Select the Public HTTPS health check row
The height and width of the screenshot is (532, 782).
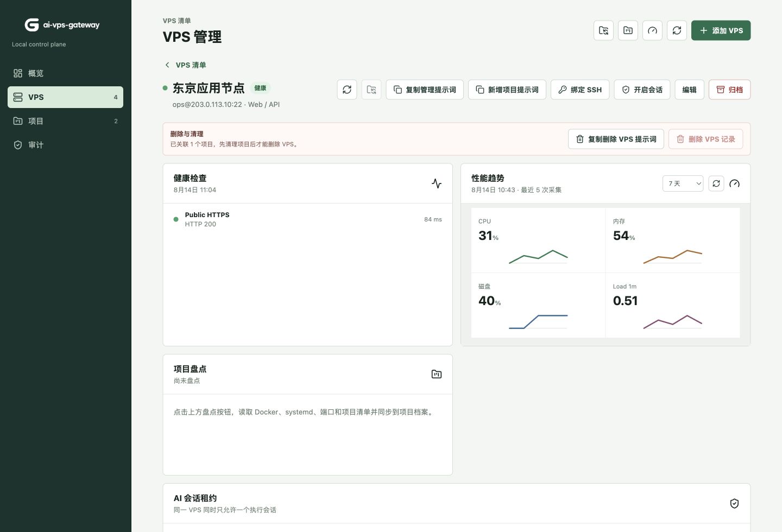308,219
